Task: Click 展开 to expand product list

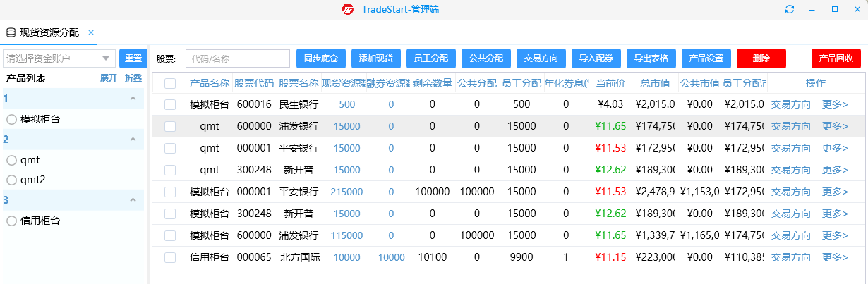Action: (x=109, y=78)
